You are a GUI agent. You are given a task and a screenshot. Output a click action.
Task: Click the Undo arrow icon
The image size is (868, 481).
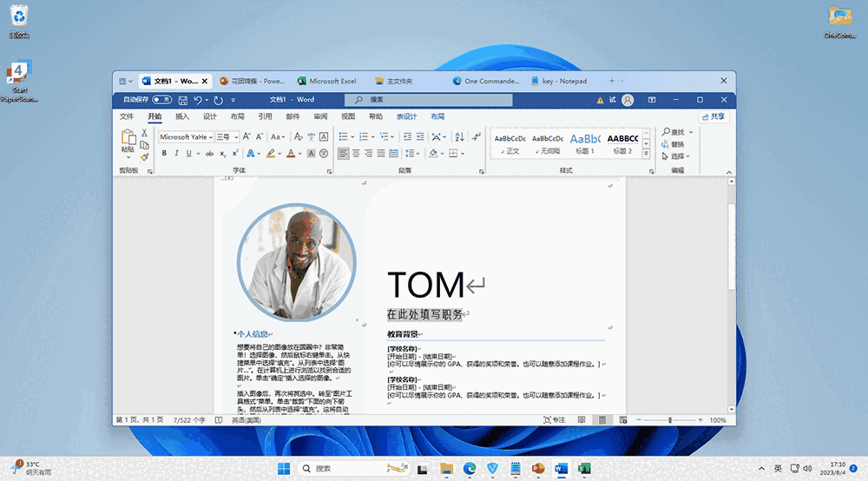198,100
